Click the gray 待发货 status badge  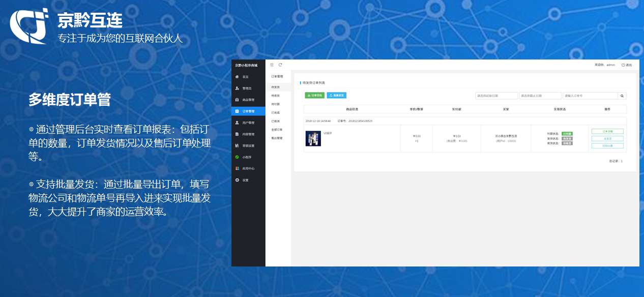click(567, 138)
